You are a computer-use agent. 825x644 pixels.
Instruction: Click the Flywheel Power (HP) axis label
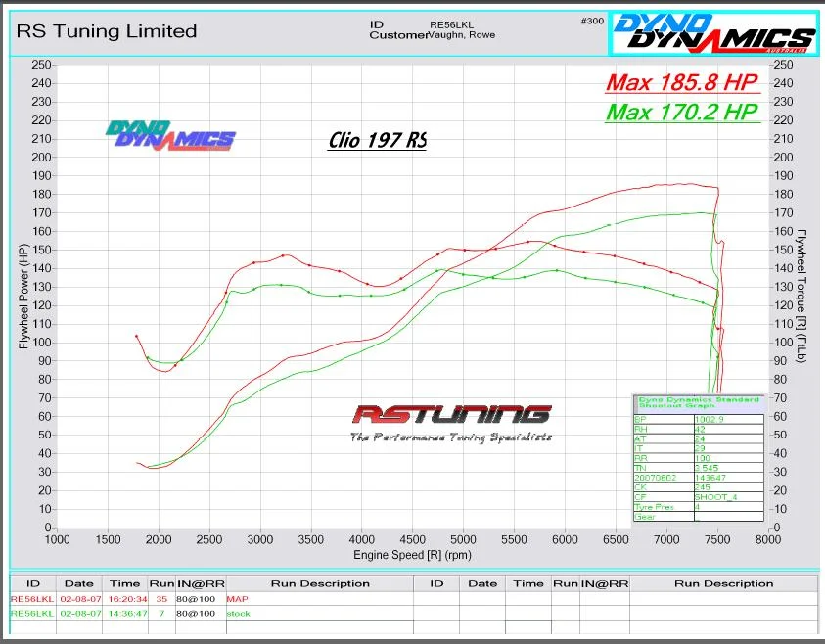tap(23, 297)
